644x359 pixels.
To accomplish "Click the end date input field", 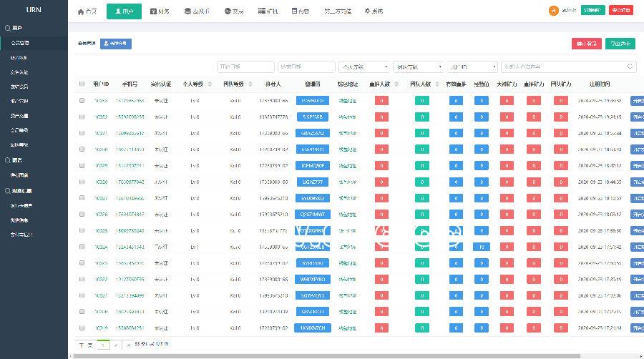I will [x=306, y=67].
